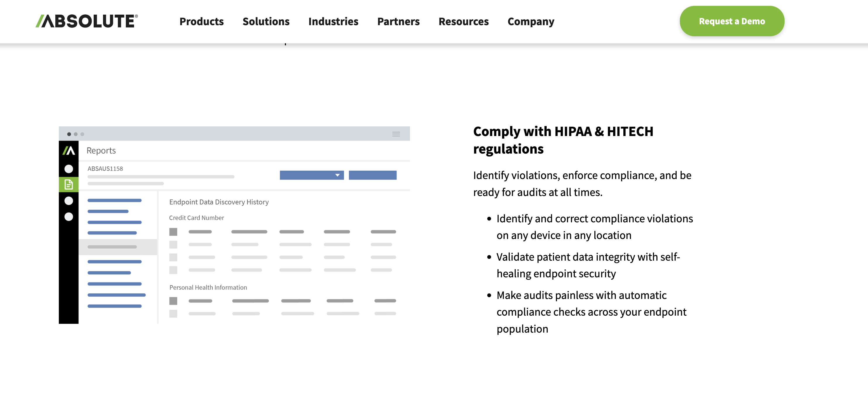Check the dark checkbox under Credit Card Number
The height and width of the screenshot is (399, 868).
173,232
